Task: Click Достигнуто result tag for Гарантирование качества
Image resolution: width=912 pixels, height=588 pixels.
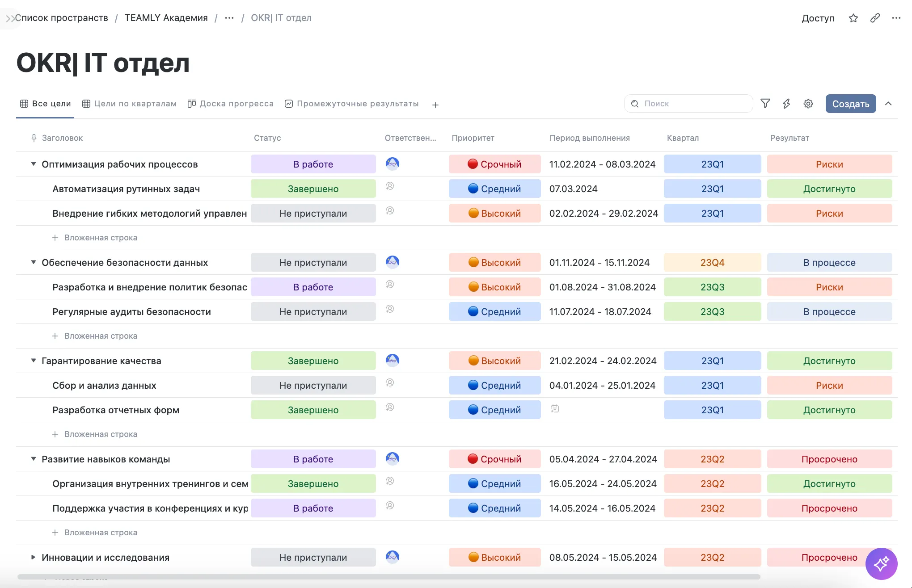Action: point(829,361)
